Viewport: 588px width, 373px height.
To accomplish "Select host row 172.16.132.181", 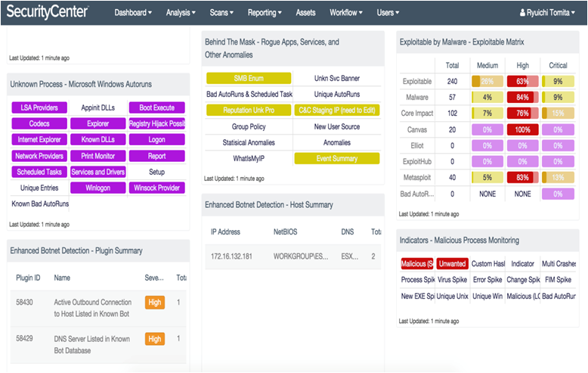I will (x=293, y=256).
